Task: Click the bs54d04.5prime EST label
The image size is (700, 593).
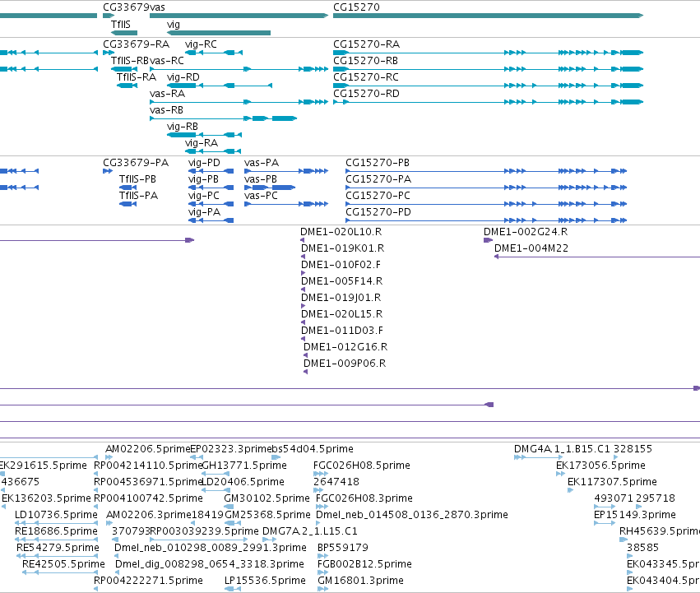Action: point(313,449)
